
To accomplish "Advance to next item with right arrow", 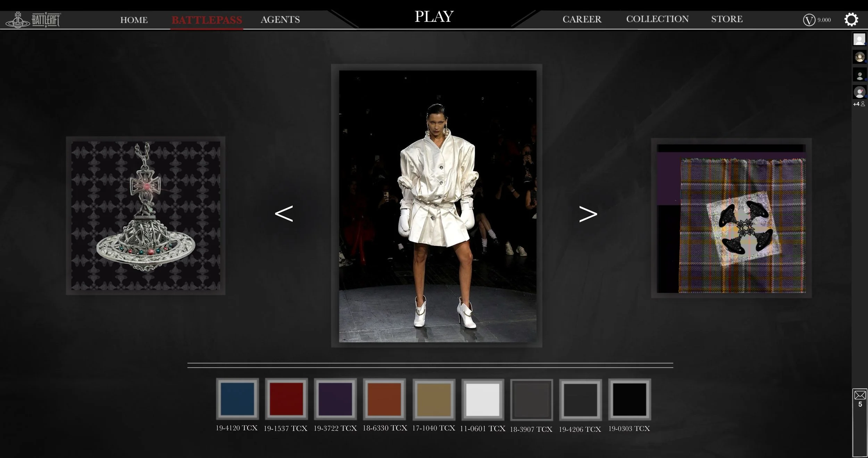I will [x=588, y=214].
